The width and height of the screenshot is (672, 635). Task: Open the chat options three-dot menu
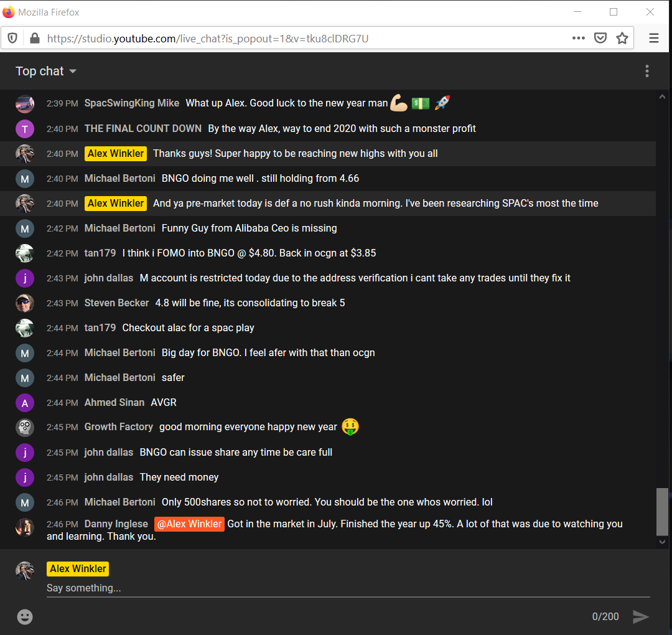(647, 71)
